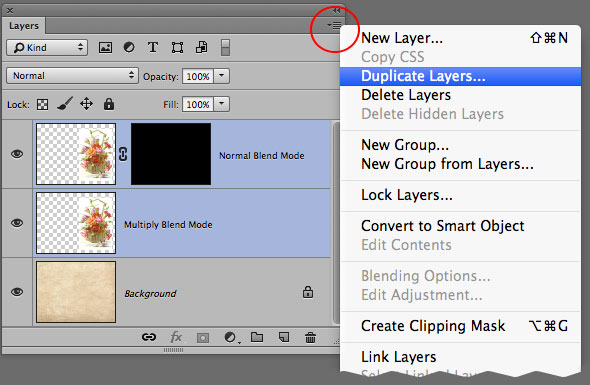Choose Duplicate Layers... menu item
The image size is (590, 385).
click(461, 76)
